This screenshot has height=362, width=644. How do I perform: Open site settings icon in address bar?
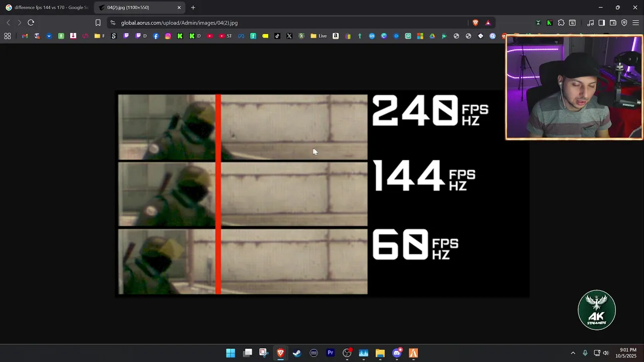click(113, 23)
